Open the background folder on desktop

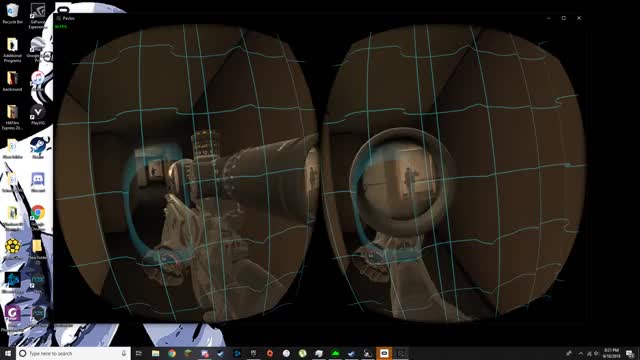(x=12, y=80)
